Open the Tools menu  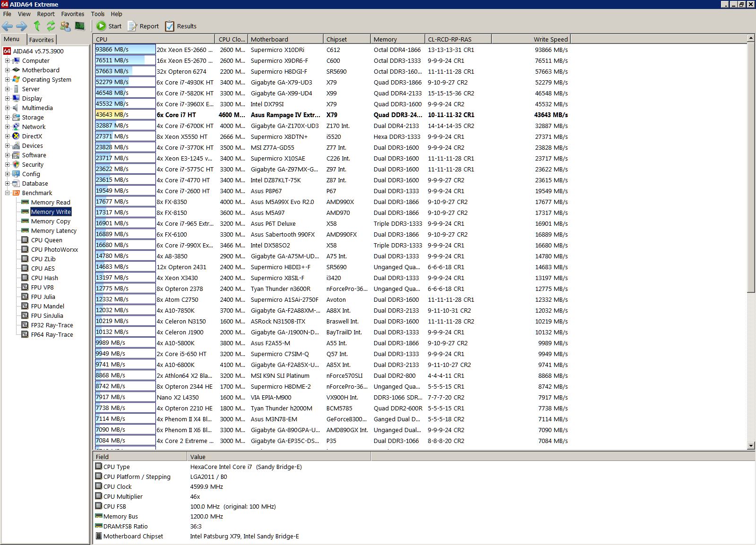(x=98, y=14)
